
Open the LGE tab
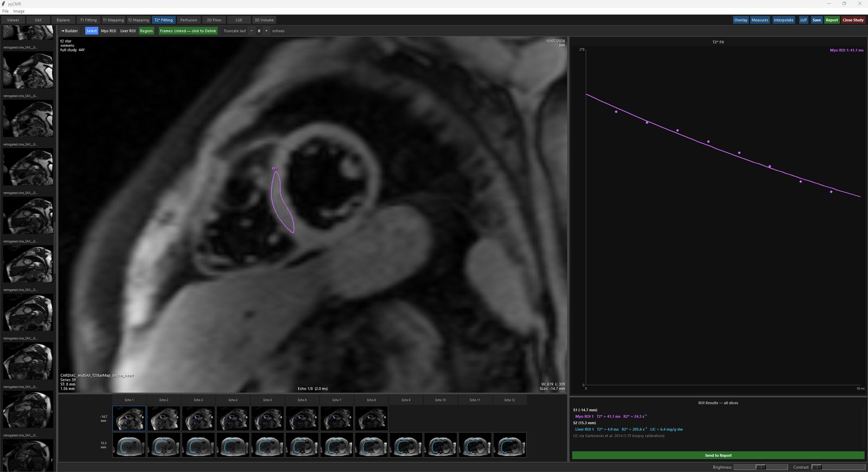(239, 20)
